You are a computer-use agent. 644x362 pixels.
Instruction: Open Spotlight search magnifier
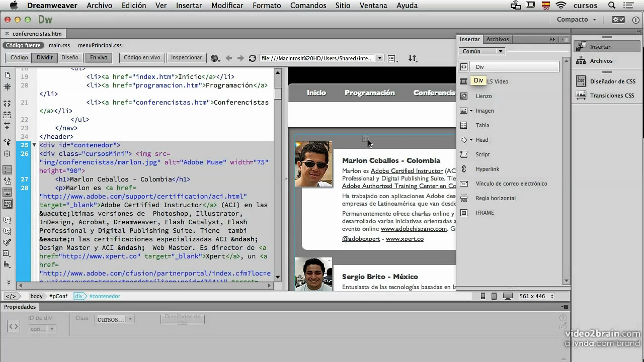click(x=612, y=6)
